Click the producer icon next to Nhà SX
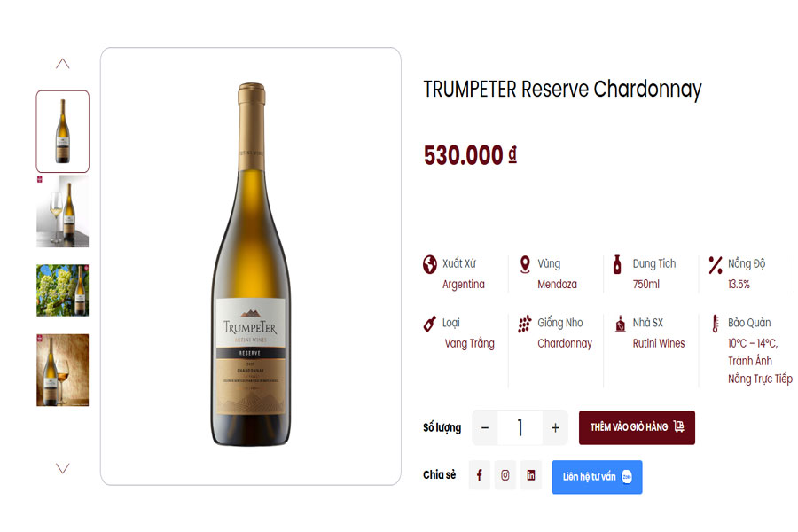 click(618, 323)
